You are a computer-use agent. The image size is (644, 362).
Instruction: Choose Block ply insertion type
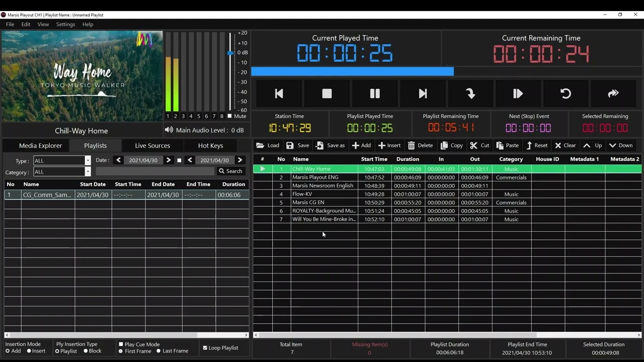(86, 351)
